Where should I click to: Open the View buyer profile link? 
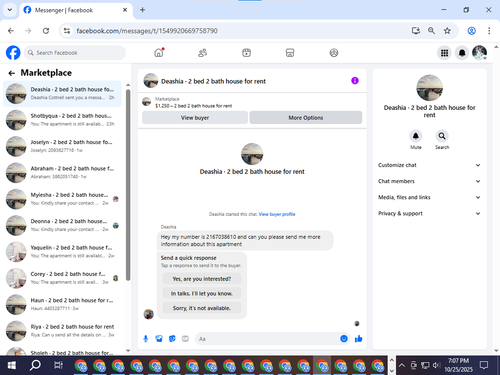click(x=277, y=214)
